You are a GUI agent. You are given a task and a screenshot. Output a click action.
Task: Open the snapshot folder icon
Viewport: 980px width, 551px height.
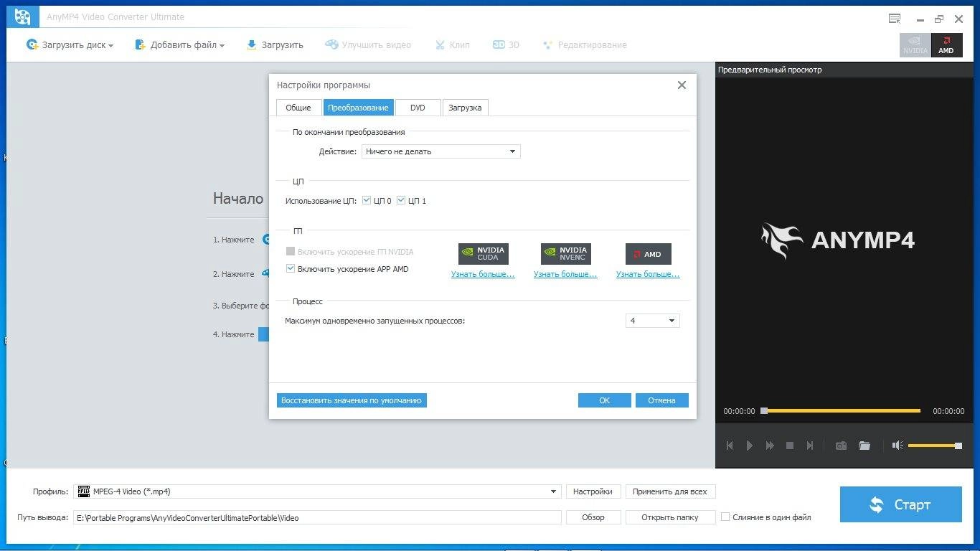(x=864, y=446)
